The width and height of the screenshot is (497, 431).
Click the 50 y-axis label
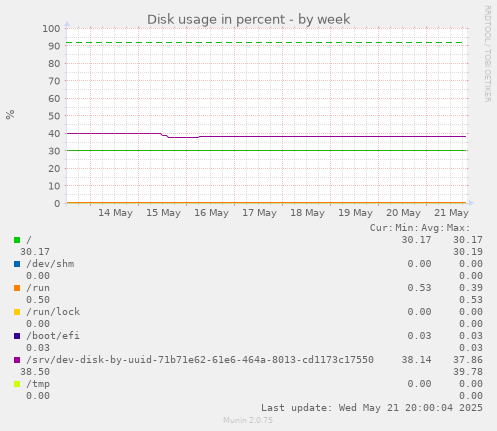click(54, 116)
